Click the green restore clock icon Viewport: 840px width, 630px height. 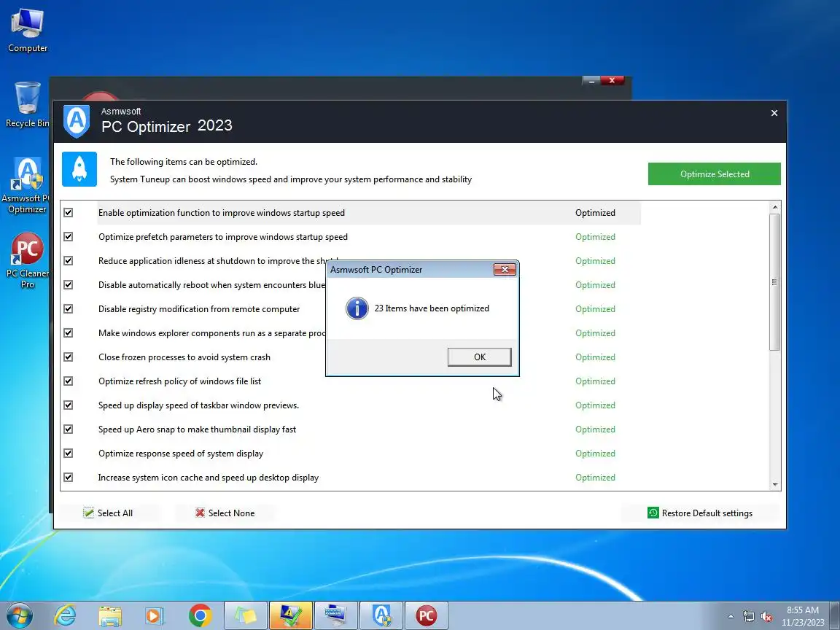click(653, 513)
